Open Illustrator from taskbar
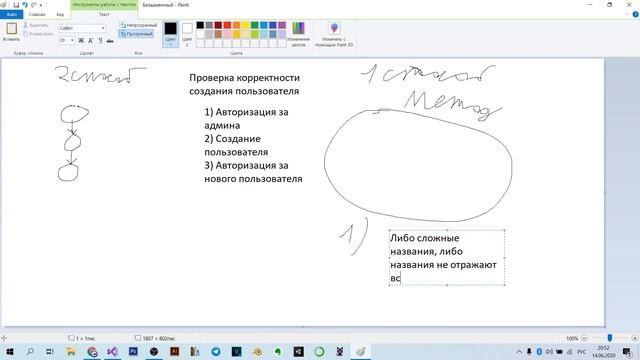This screenshot has width=640, height=360. [x=175, y=351]
